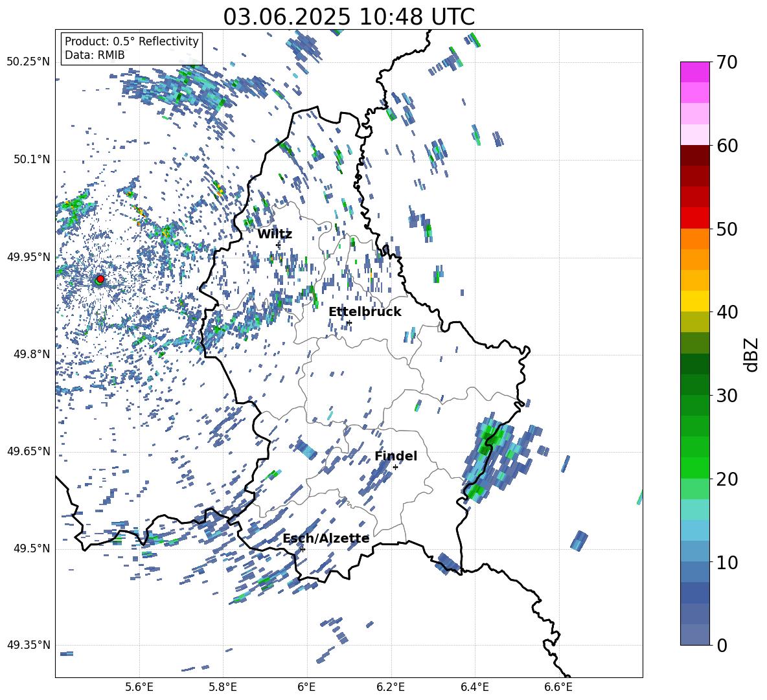Click the 50.1°N latitude label
This screenshot has width=767, height=700.
31,159
